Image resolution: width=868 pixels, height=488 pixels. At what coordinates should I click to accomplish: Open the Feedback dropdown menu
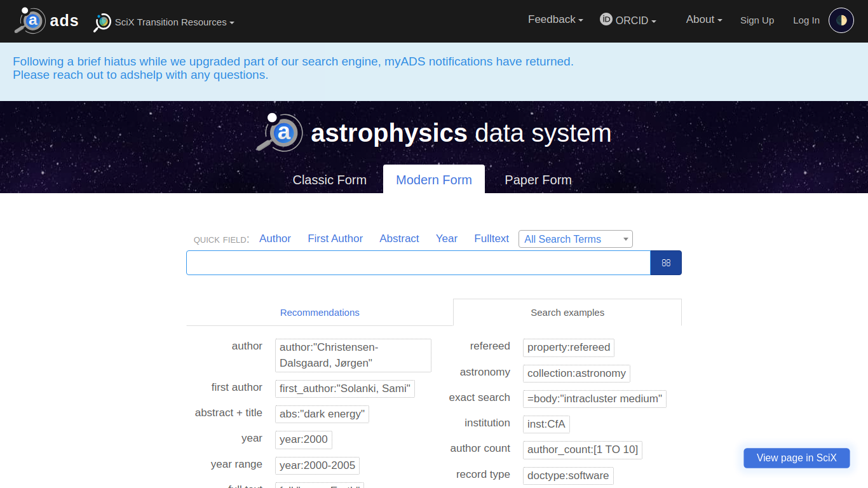click(x=555, y=20)
